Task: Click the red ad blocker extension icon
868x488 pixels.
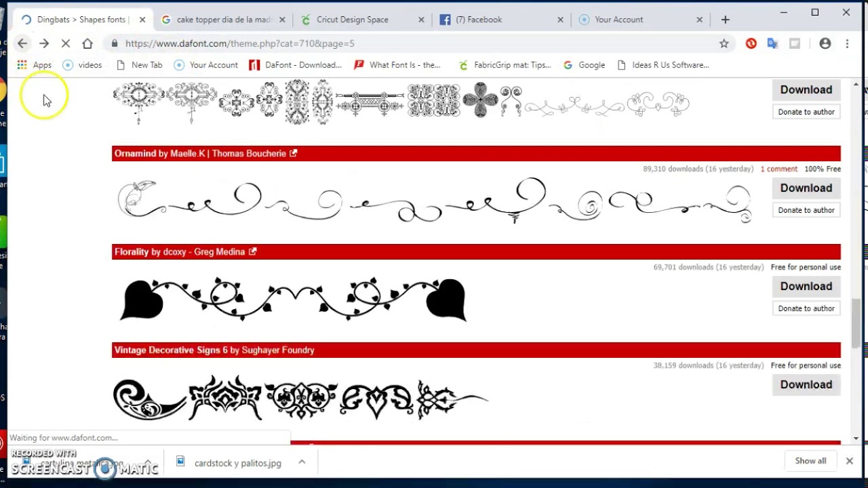Action: point(751,43)
